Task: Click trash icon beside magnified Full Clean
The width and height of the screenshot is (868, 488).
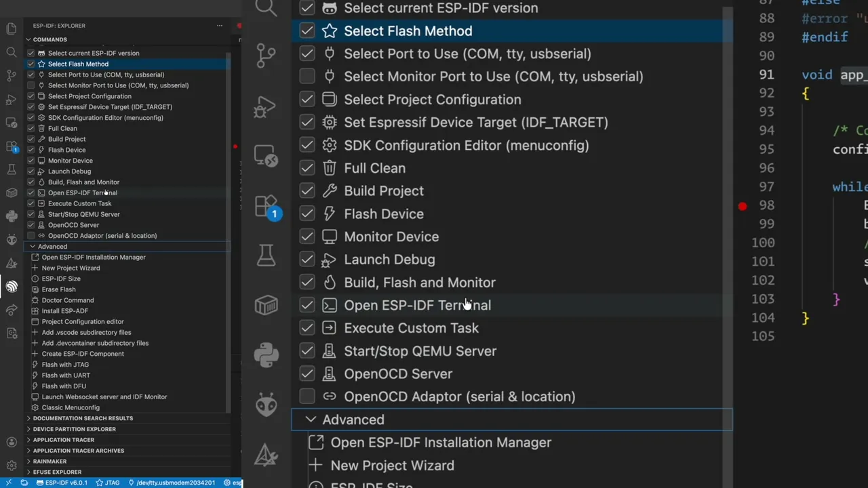Action: [330, 168]
